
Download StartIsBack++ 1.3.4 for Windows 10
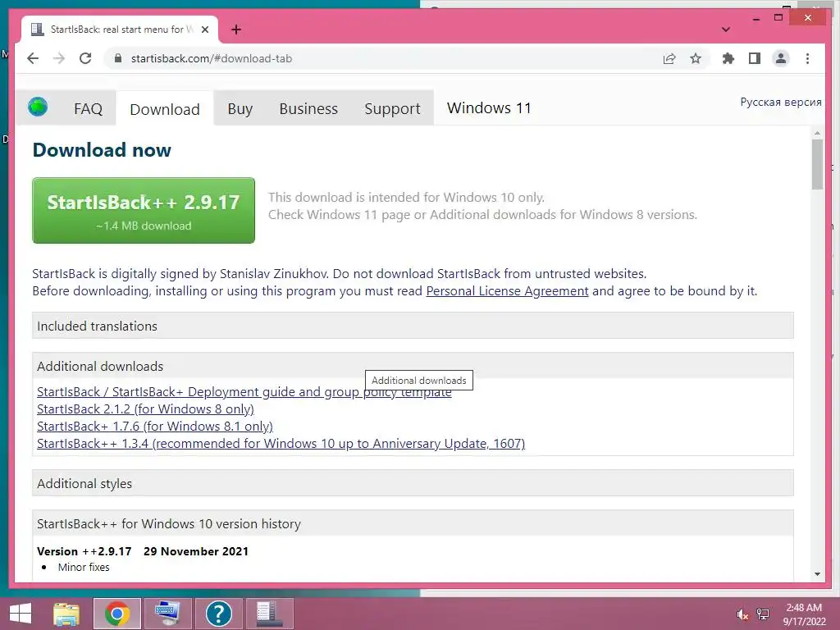(x=281, y=444)
